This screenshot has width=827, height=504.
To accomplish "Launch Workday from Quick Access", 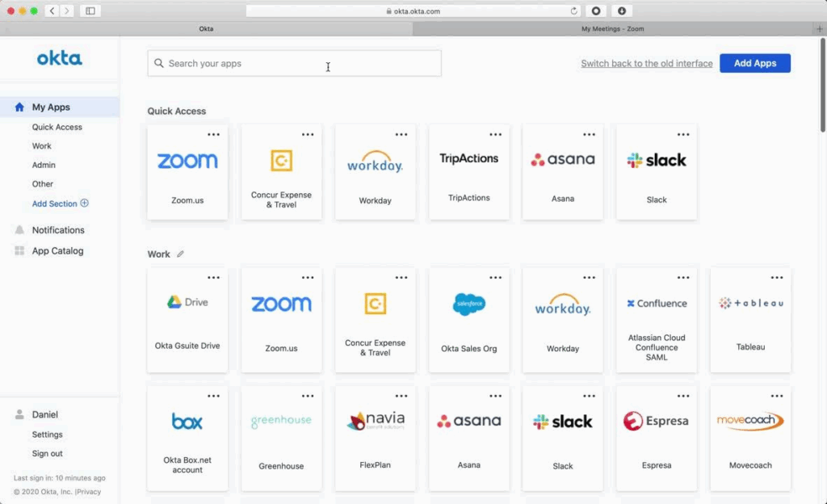I will pos(375,171).
